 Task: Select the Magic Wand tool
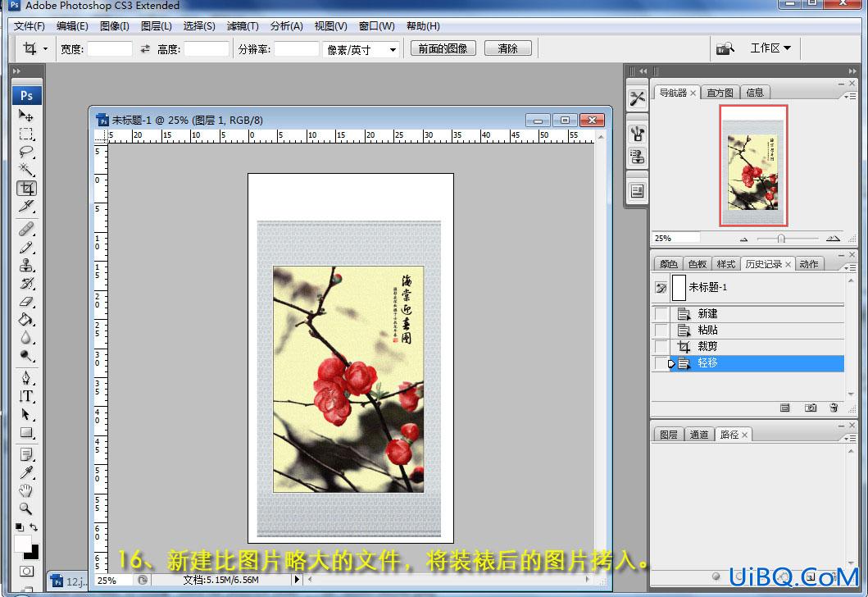[26, 170]
